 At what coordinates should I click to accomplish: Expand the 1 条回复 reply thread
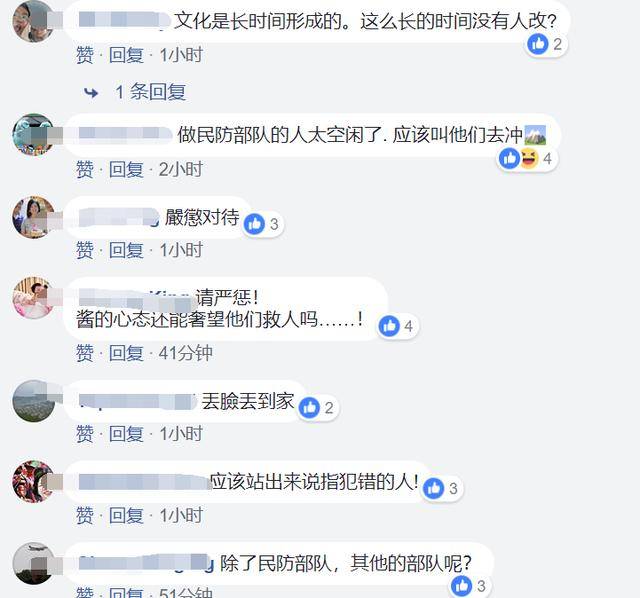pyautogui.click(x=150, y=92)
